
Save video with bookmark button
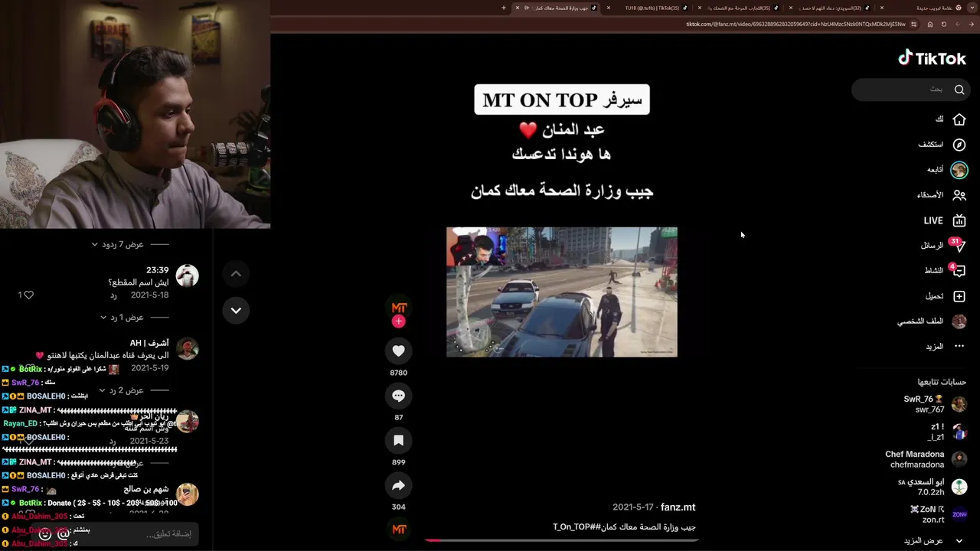point(398,440)
